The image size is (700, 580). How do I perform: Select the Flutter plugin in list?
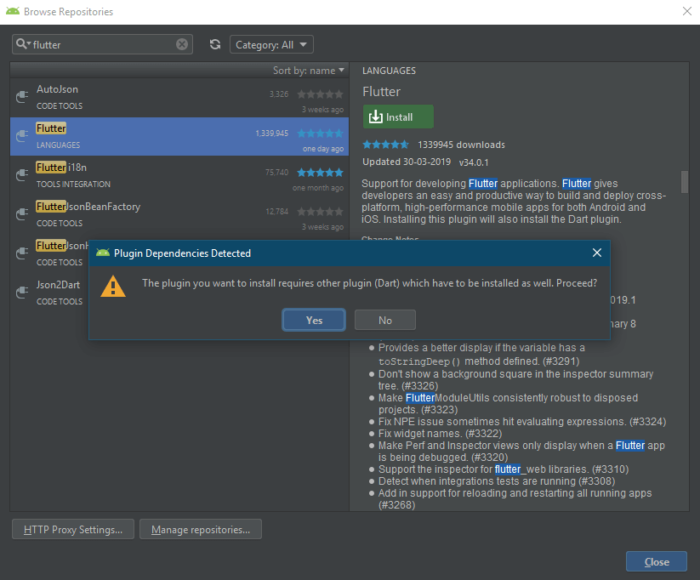pyautogui.click(x=179, y=136)
